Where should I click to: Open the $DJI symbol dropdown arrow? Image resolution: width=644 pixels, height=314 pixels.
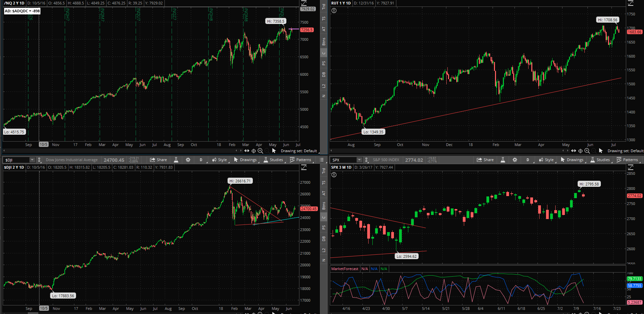[32, 160]
